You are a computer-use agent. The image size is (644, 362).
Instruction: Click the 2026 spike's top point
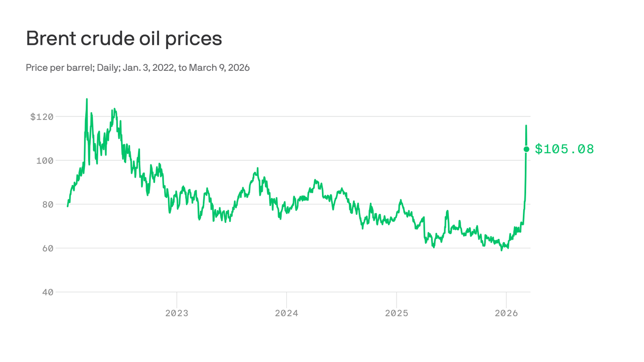click(526, 125)
